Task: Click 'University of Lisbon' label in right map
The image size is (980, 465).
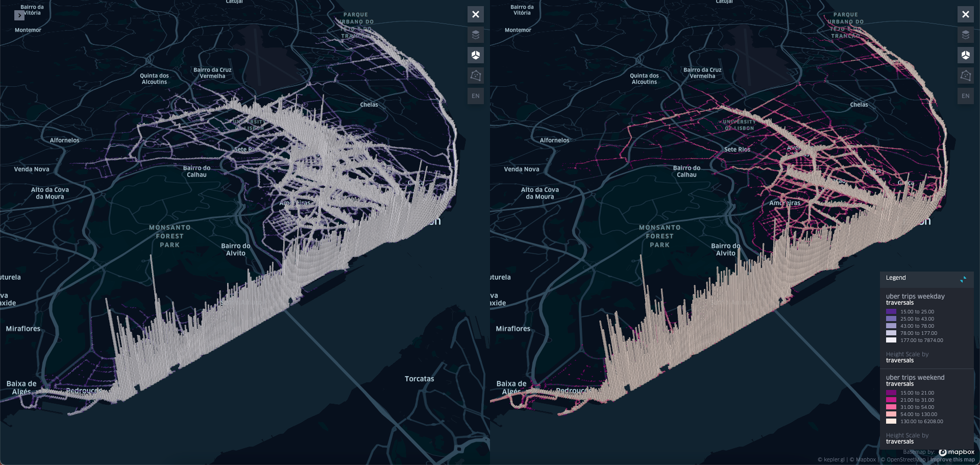Action: [739, 125]
